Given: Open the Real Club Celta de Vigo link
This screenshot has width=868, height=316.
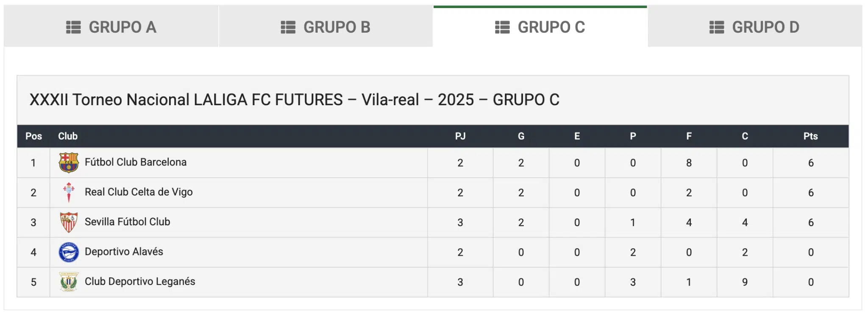Looking at the screenshot, I should pos(139,192).
